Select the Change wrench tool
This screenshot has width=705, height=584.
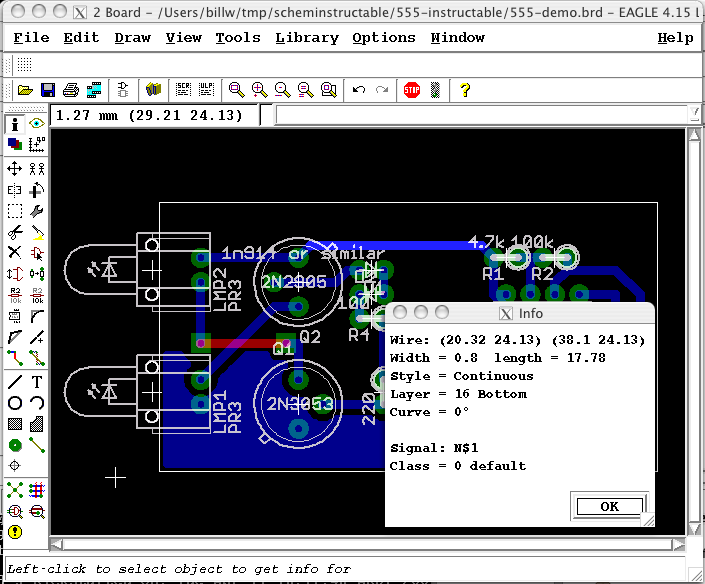click(36, 211)
